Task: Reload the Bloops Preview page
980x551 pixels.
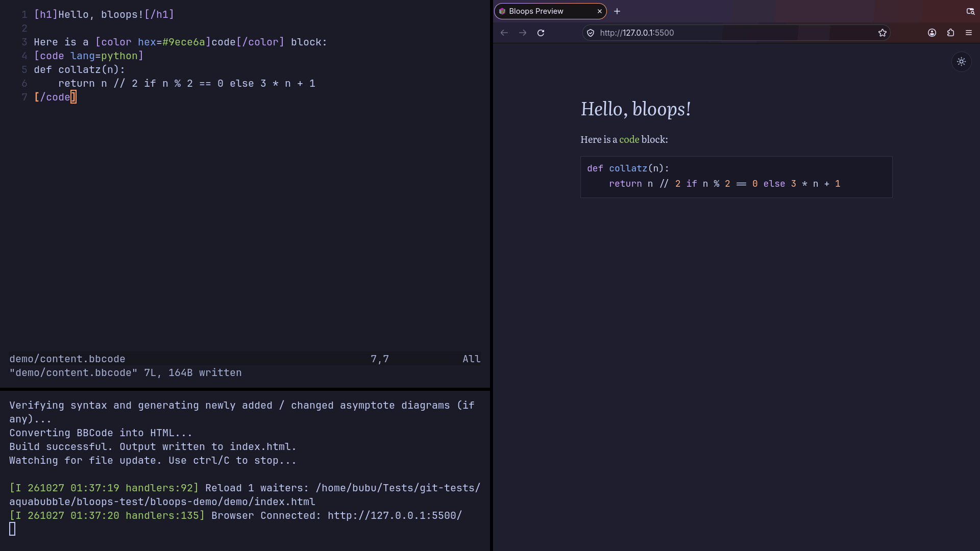Action: coord(541,33)
